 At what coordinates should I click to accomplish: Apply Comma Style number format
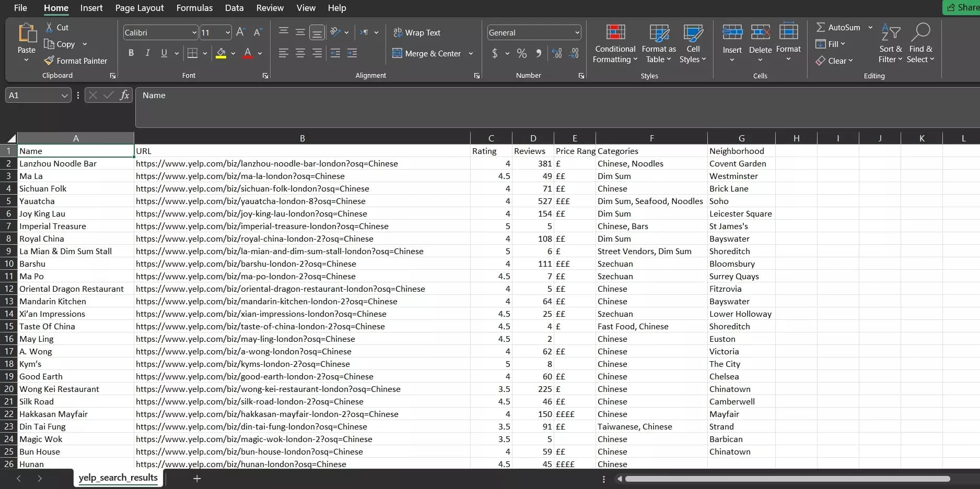coord(539,53)
